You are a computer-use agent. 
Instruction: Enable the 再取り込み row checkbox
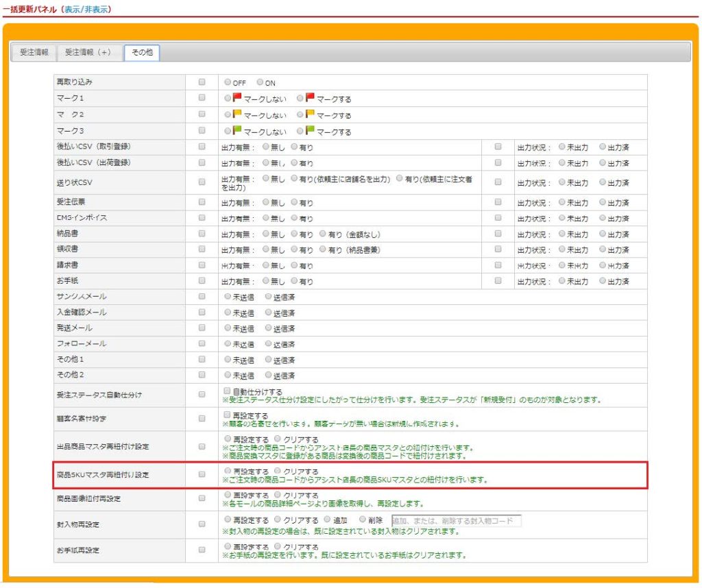[x=202, y=82]
